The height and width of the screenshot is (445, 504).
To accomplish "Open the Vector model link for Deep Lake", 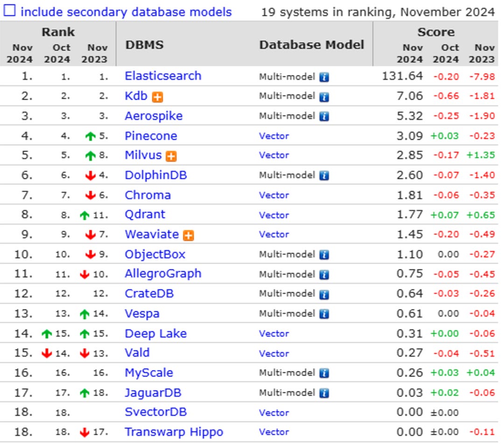I will click(x=274, y=334).
